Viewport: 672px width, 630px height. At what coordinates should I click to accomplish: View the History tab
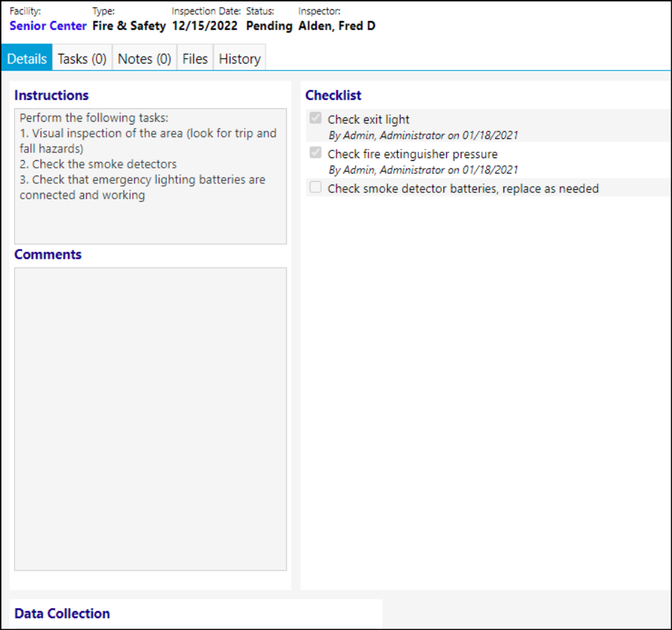(x=240, y=58)
